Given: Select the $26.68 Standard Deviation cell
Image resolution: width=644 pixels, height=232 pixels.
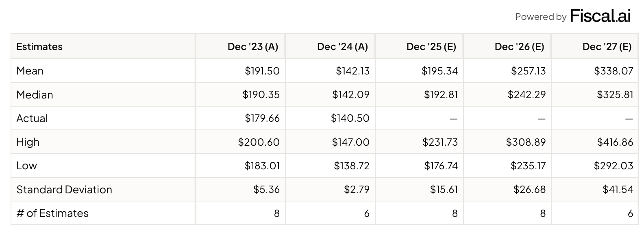Looking at the screenshot, I should 529,190.
